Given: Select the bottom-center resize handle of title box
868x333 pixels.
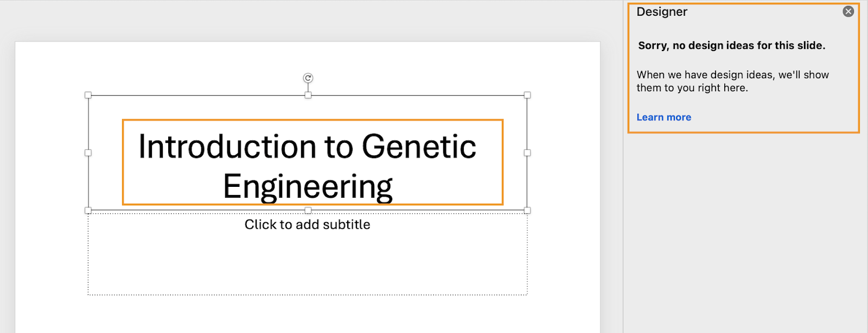Looking at the screenshot, I should tap(308, 210).
